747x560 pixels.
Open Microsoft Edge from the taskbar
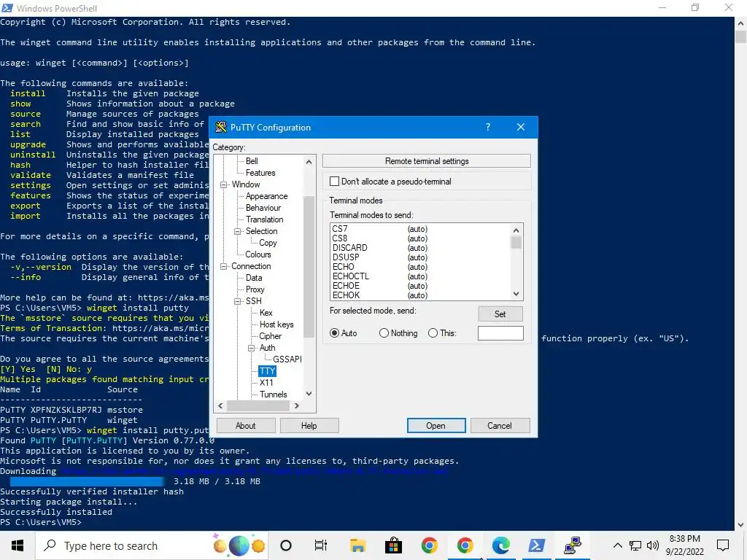500,545
